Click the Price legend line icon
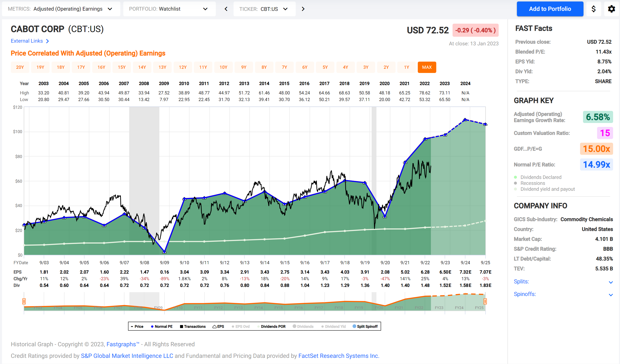The height and width of the screenshot is (364, 620). [x=132, y=327]
